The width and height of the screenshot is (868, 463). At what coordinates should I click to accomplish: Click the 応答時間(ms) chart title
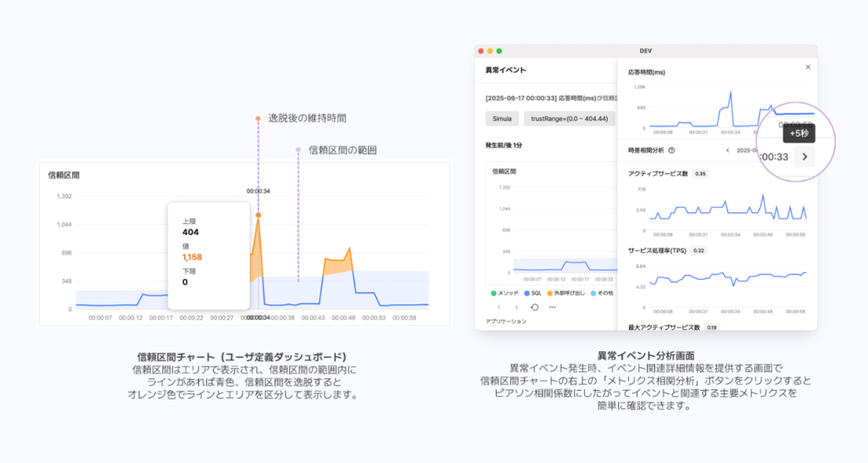646,72
